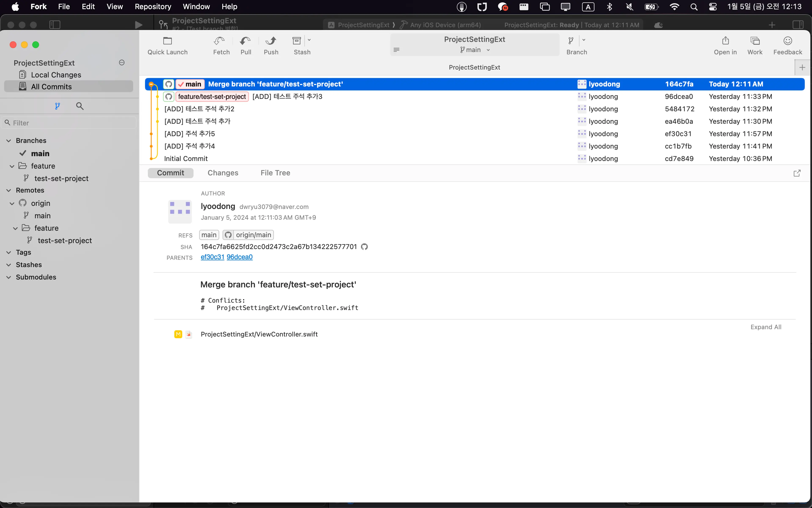The width and height of the screenshot is (812, 508).
Task: Add new repository tab with plus
Action: coord(802,68)
